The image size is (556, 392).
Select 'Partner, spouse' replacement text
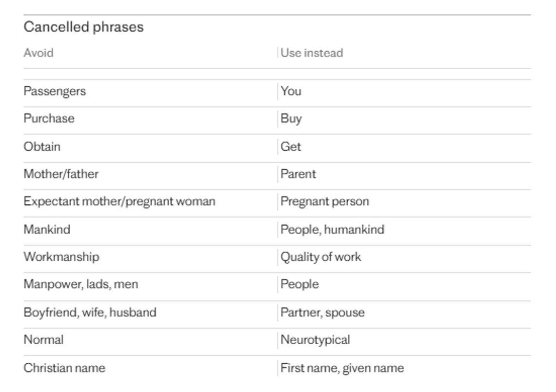click(x=322, y=313)
